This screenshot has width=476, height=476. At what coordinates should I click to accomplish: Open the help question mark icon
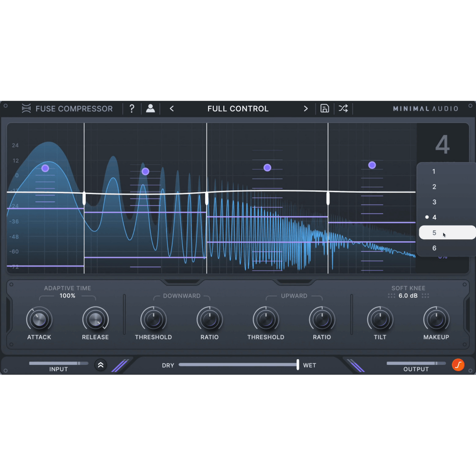(x=132, y=108)
